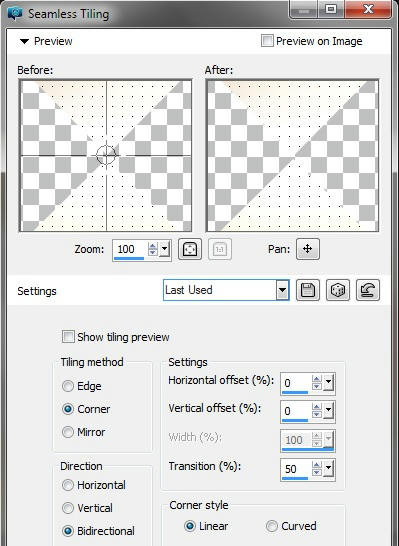Enable Preview on Image checkbox
Viewport: 399px width, 546px height.
tap(267, 41)
